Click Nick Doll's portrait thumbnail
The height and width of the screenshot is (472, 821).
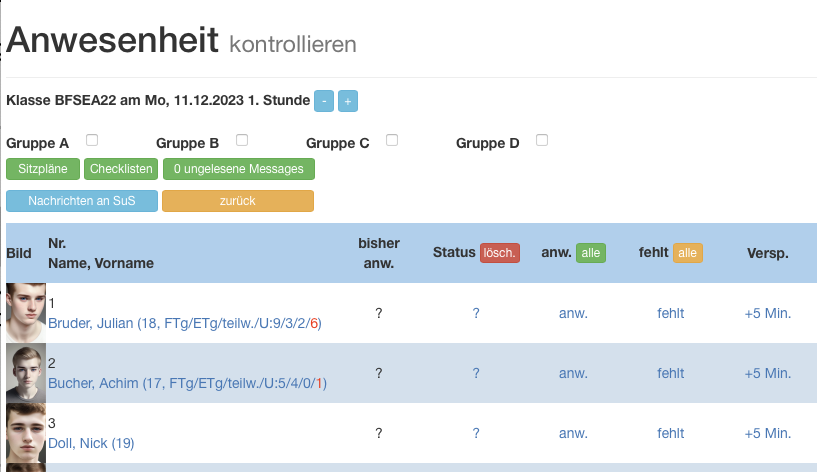[26, 433]
